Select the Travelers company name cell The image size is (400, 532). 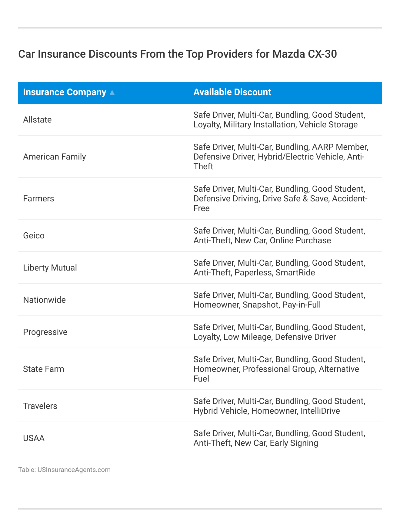tap(40, 406)
